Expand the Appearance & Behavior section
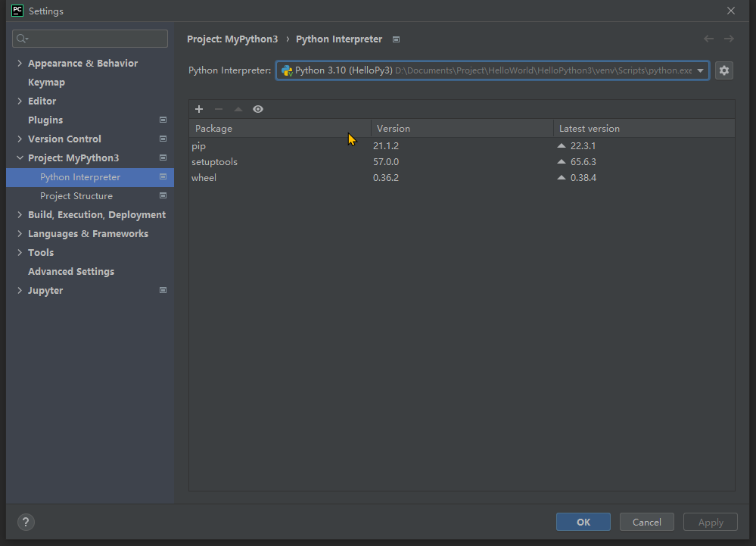 click(20, 64)
